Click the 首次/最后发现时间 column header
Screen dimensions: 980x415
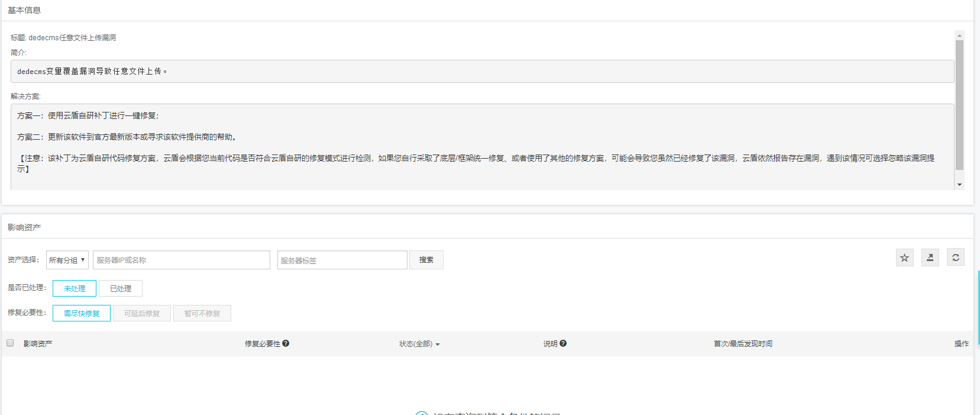743,344
